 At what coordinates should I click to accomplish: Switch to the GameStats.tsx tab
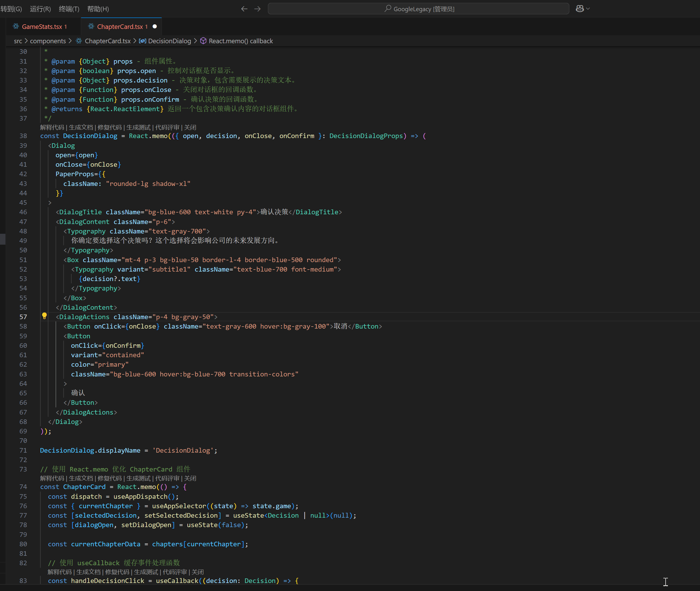coord(42,26)
